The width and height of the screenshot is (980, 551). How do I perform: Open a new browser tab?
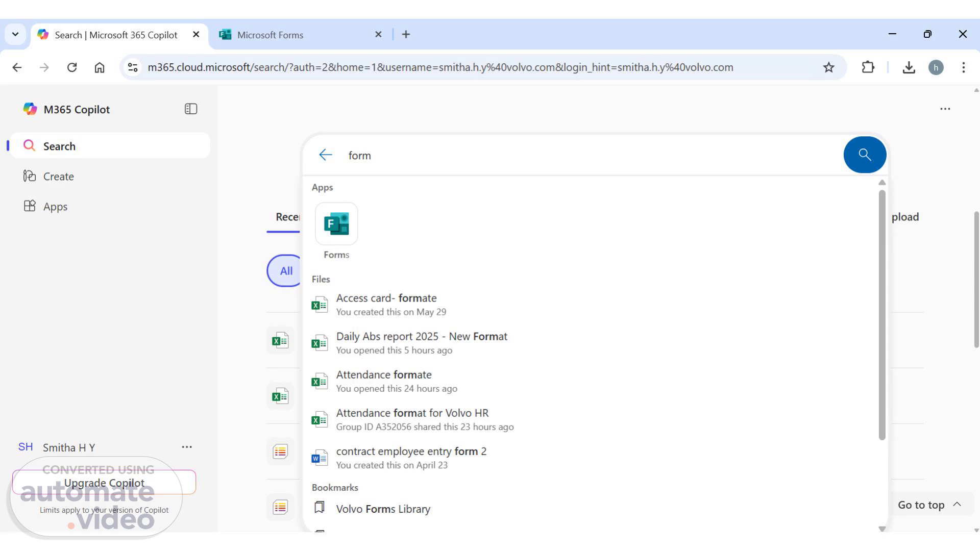406,34
